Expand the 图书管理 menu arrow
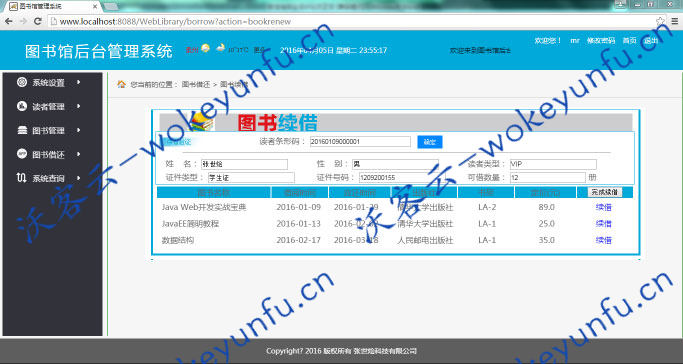Viewport: 683px width, 364px height. 79,130
